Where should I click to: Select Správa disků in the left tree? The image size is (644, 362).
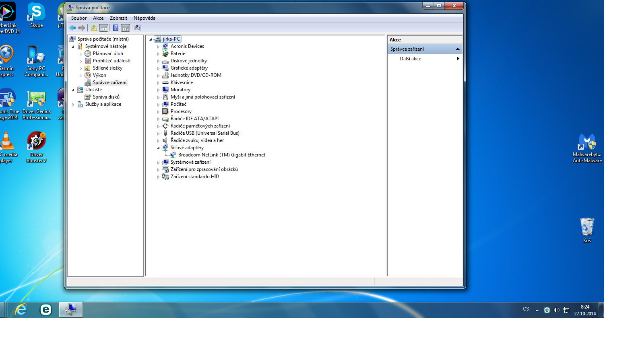(106, 97)
